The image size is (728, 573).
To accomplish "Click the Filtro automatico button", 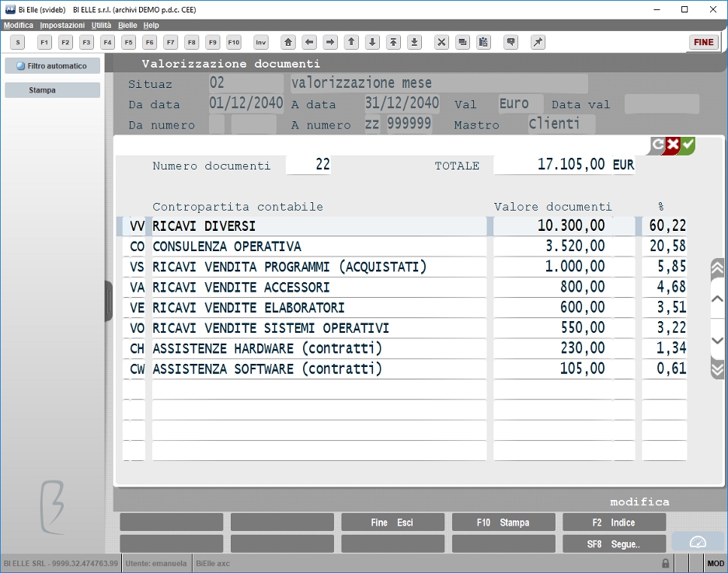I will [x=53, y=65].
